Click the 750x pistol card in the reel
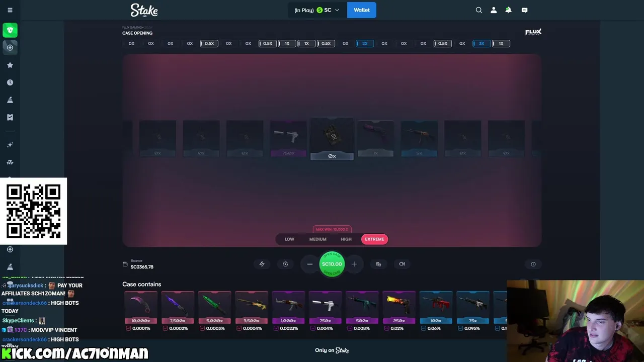Viewport: 644px width, 362px height. coord(288,138)
